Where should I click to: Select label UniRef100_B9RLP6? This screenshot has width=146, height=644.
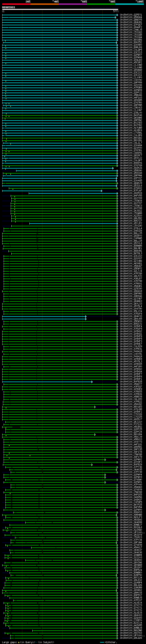[x=131, y=48]
